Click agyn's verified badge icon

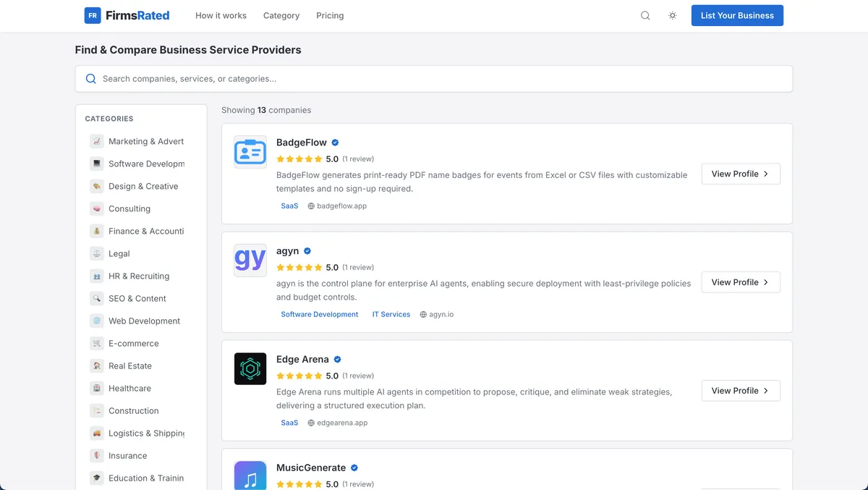click(x=307, y=251)
